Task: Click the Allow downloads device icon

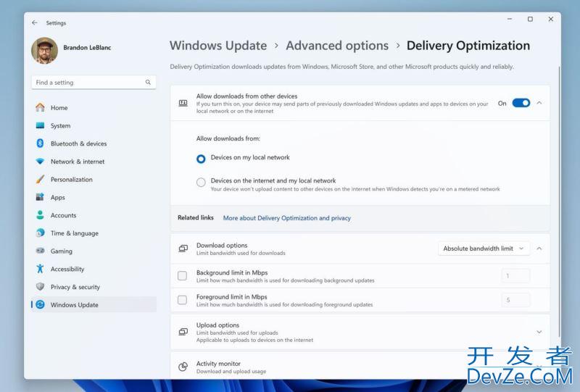Action: pos(183,103)
